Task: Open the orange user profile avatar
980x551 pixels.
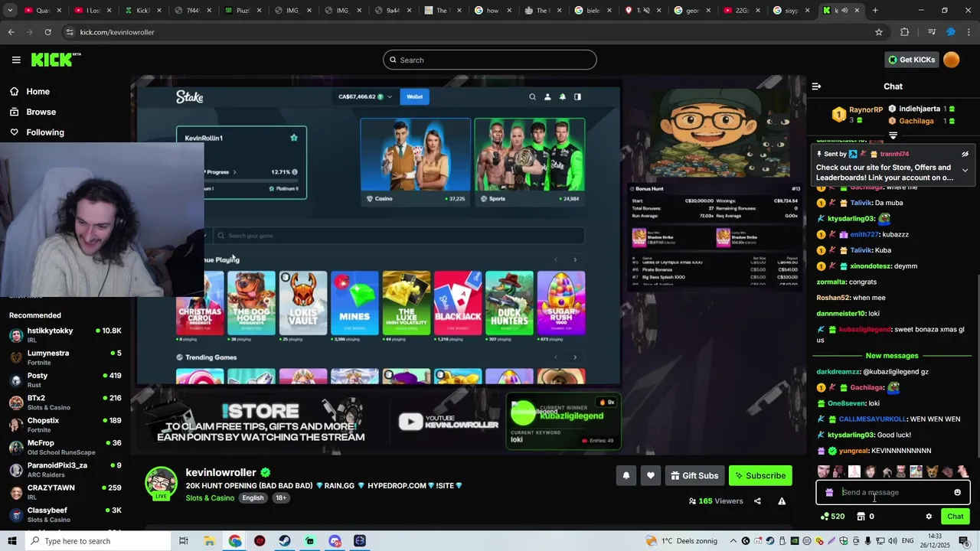Action: (952, 60)
